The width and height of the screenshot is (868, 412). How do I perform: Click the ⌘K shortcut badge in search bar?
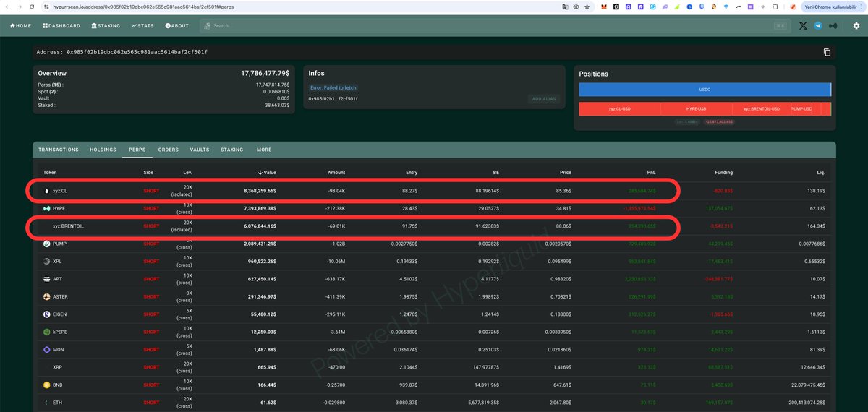[781, 25]
